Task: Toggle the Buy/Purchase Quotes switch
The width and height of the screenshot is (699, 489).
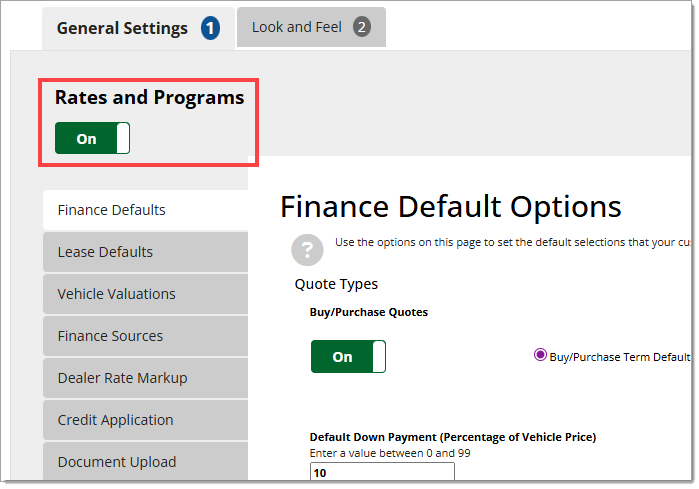Action: 348,357
